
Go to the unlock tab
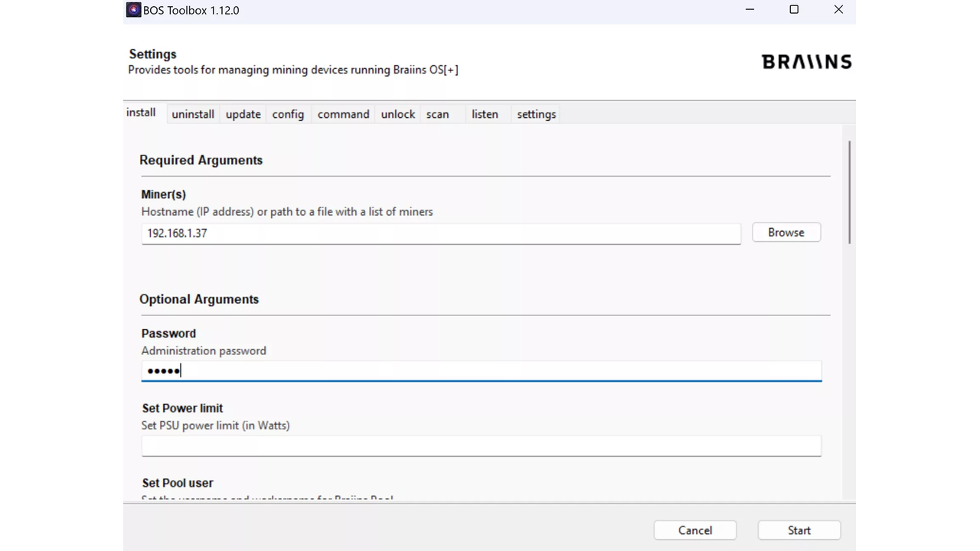point(398,114)
